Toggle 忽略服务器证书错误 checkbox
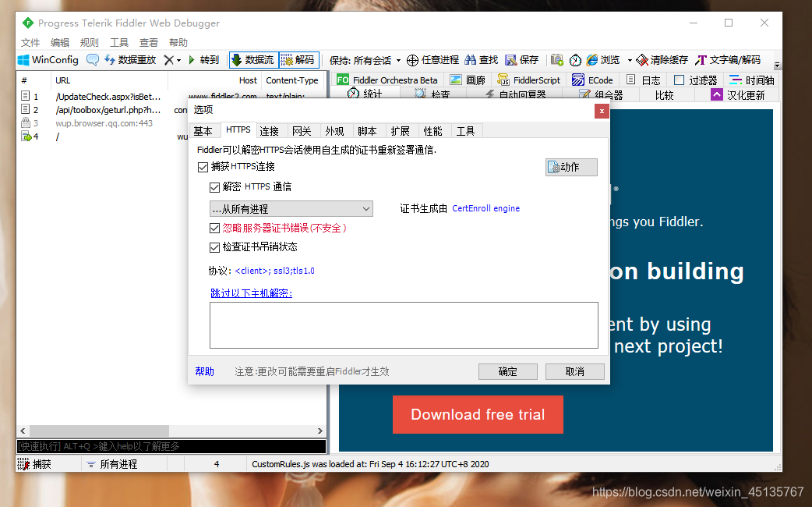This screenshot has width=812, height=507. 214,228
